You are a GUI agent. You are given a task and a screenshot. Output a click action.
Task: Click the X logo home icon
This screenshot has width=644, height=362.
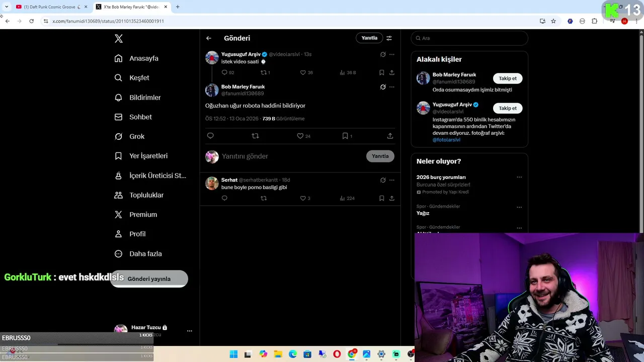118,39
